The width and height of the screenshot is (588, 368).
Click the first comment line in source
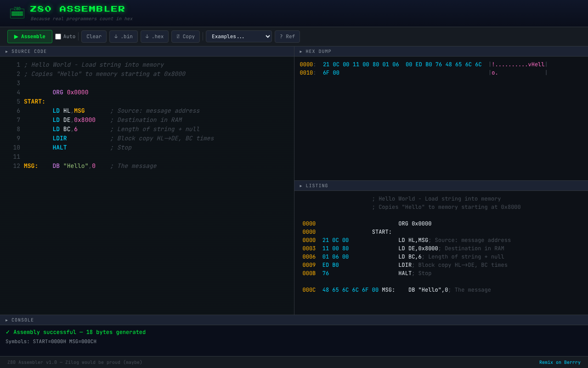point(94,65)
